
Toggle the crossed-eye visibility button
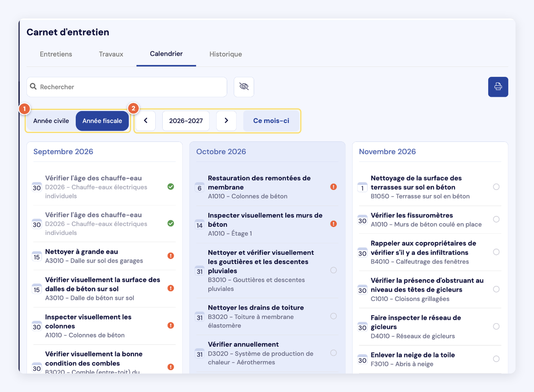[244, 87]
